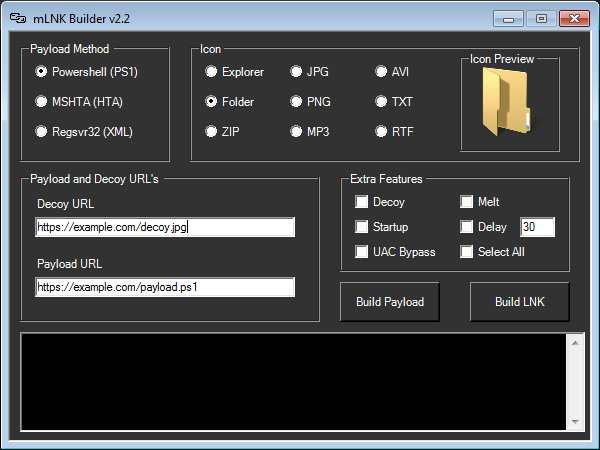Viewport: 600px width, 450px height.
Task: Click the app icon in title bar
Action: click(17, 18)
